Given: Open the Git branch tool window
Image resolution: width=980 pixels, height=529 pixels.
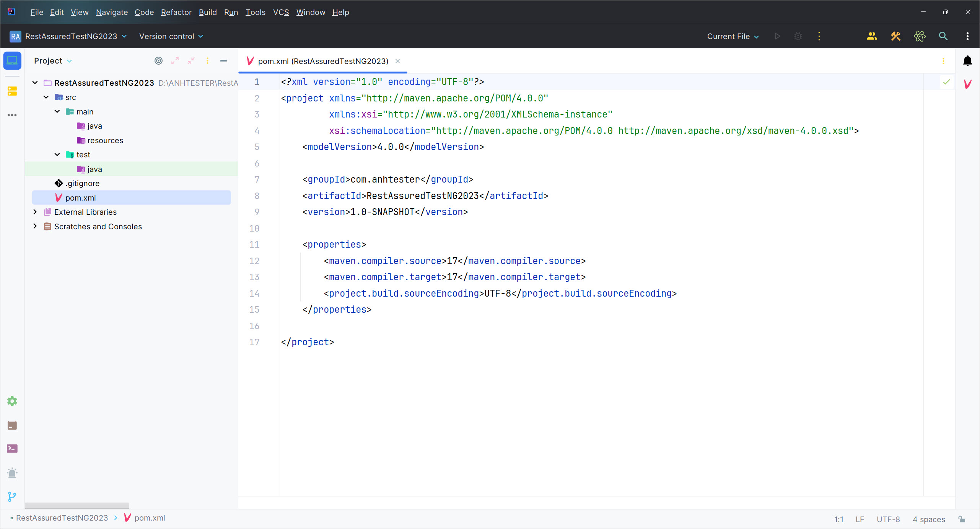Looking at the screenshot, I should [x=12, y=497].
